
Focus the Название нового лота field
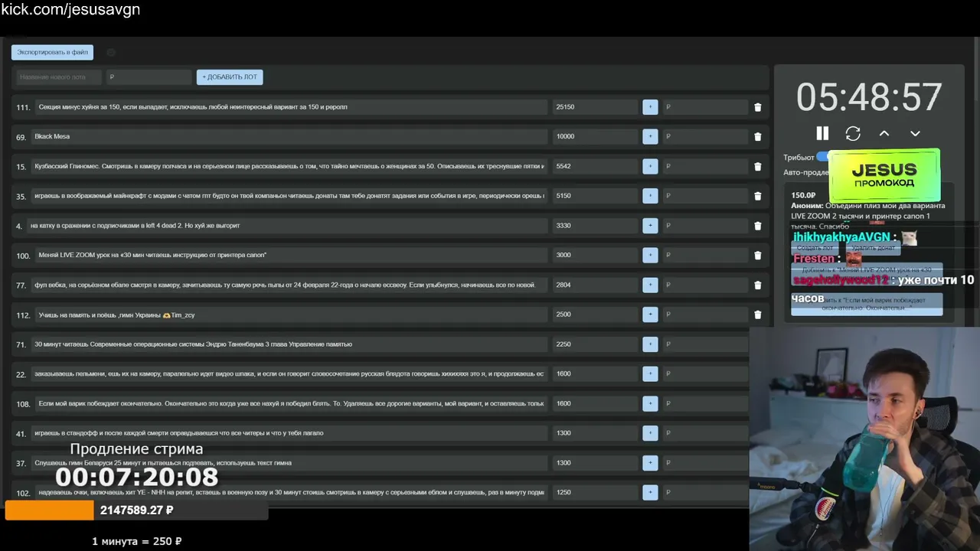click(x=59, y=77)
